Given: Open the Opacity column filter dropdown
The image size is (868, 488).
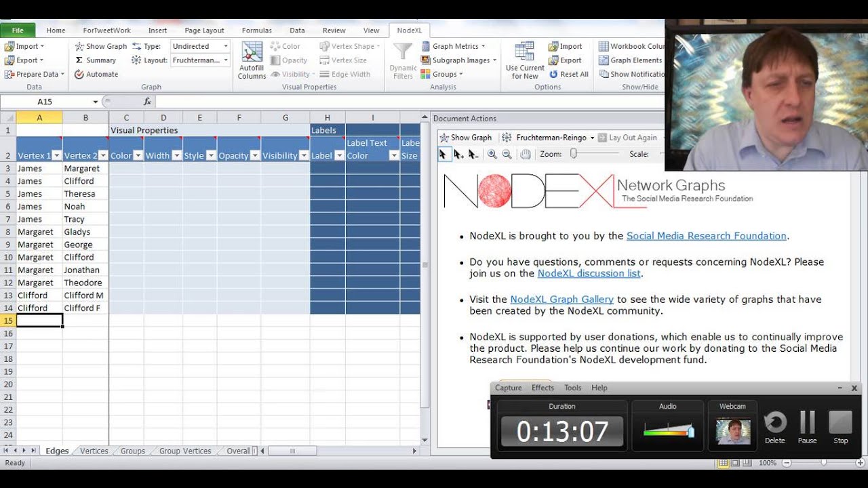Looking at the screenshot, I should [x=255, y=156].
